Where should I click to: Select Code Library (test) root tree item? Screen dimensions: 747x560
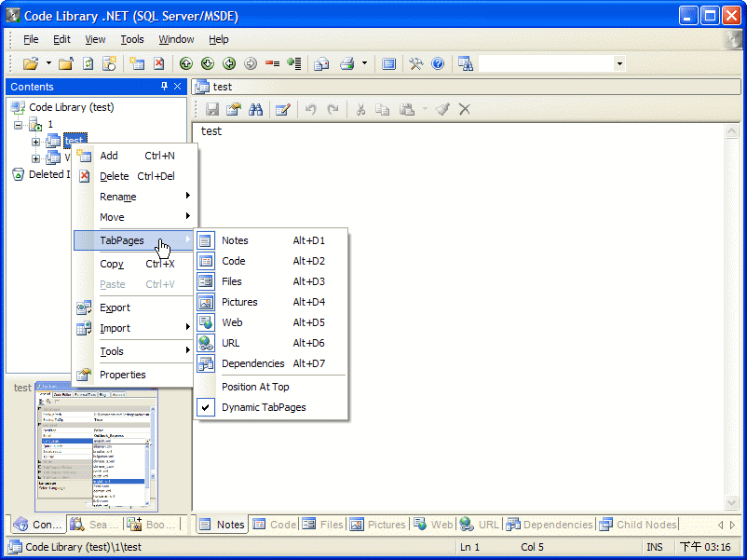coord(72,107)
